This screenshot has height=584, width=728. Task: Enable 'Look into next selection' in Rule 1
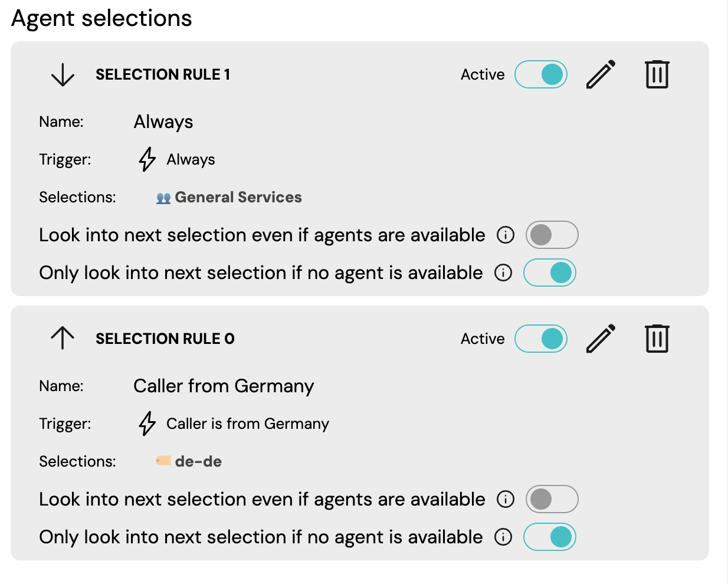click(552, 235)
